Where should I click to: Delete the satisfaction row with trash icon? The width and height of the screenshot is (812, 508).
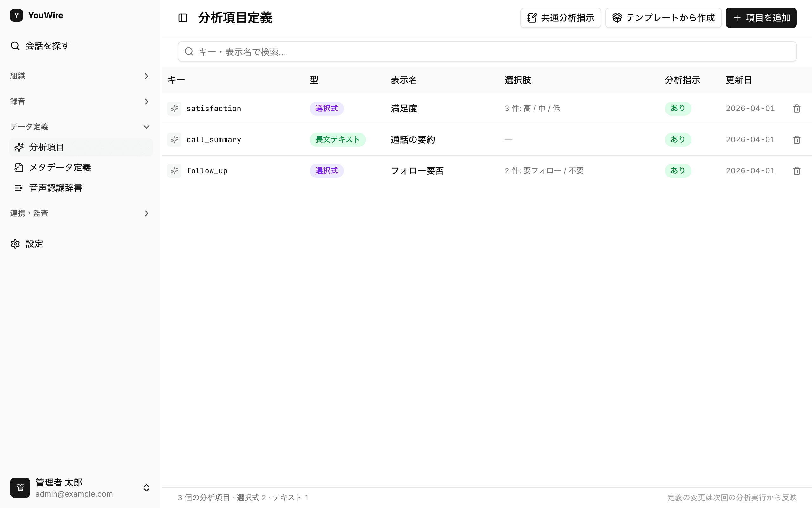point(796,109)
